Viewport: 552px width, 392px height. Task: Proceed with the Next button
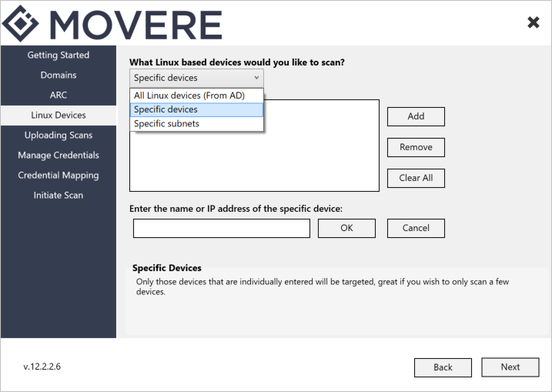click(x=510, y=367)
